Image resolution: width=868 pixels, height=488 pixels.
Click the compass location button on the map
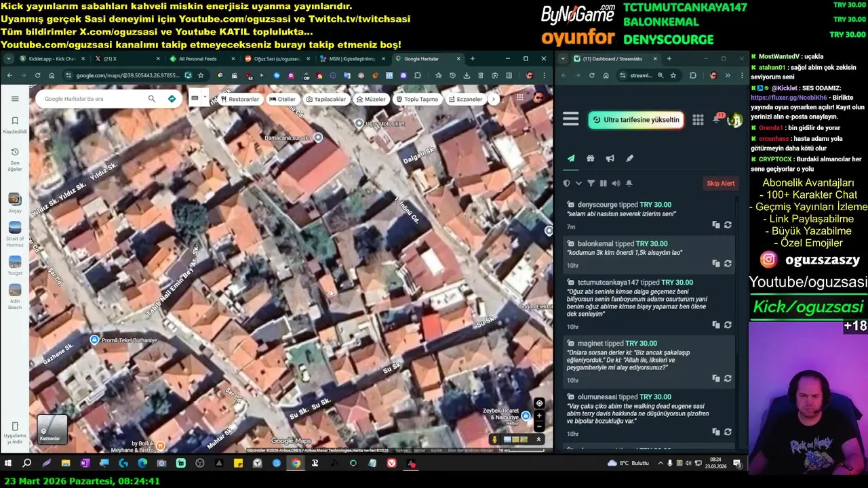(x=539, y=403)
